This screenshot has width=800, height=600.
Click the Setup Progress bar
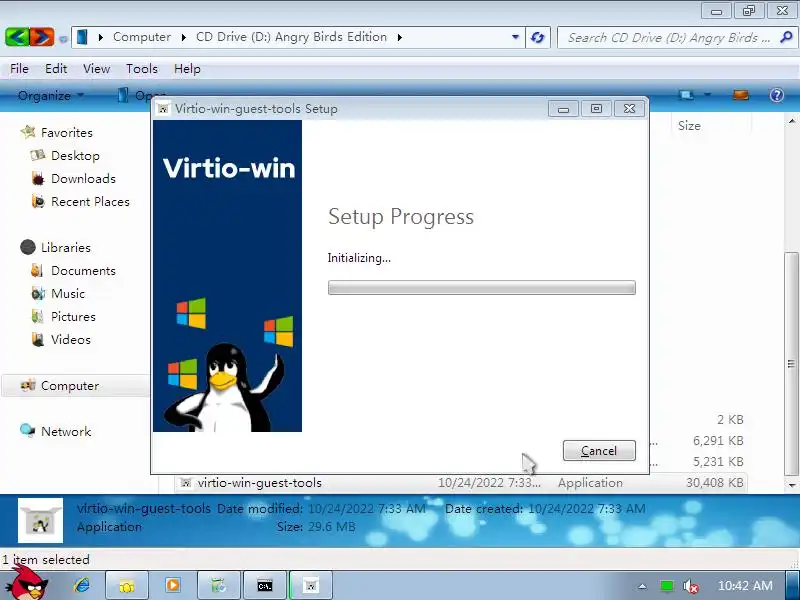(x=482, y=287)
